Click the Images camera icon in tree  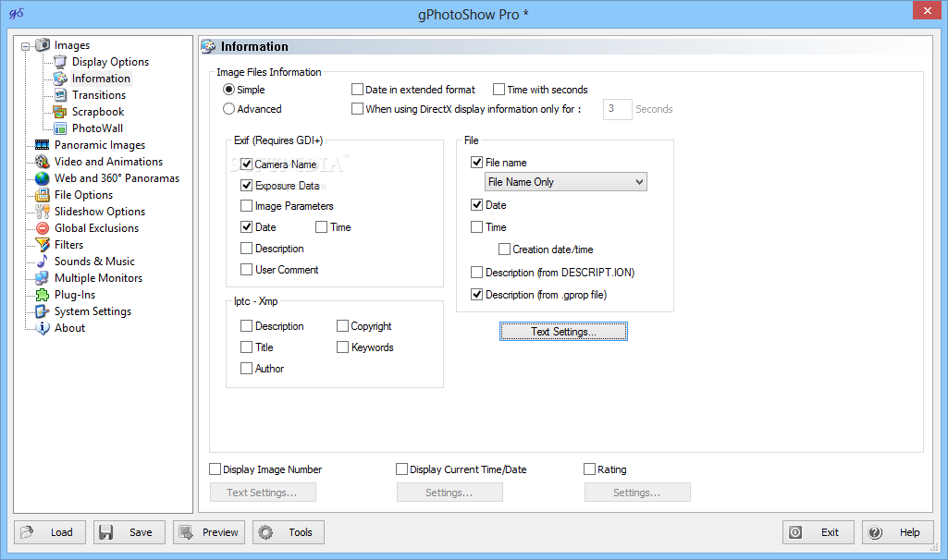pyautogui.click(x=43, y=44)
